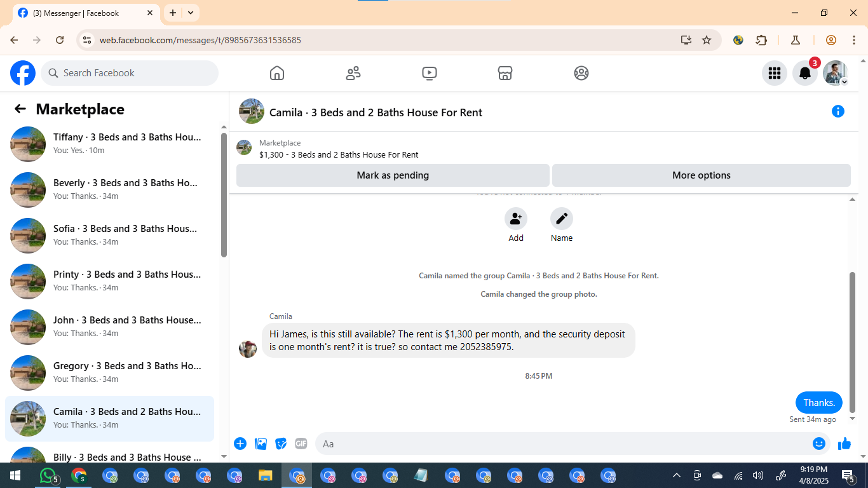Open the account profile picture menu
The image size is (868, 488).
pyautogui.click(x=836, y=73)
